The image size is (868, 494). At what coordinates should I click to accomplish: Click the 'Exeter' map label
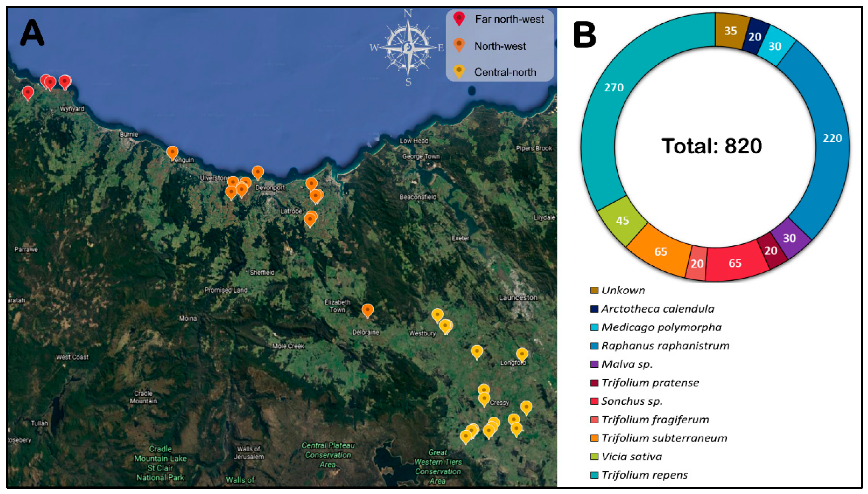460,238
